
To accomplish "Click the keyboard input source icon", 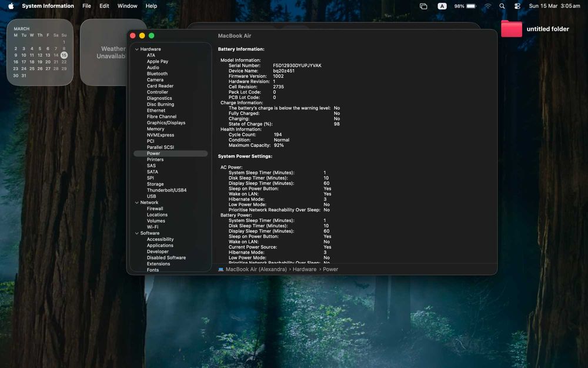I will (x=442, y=6).
